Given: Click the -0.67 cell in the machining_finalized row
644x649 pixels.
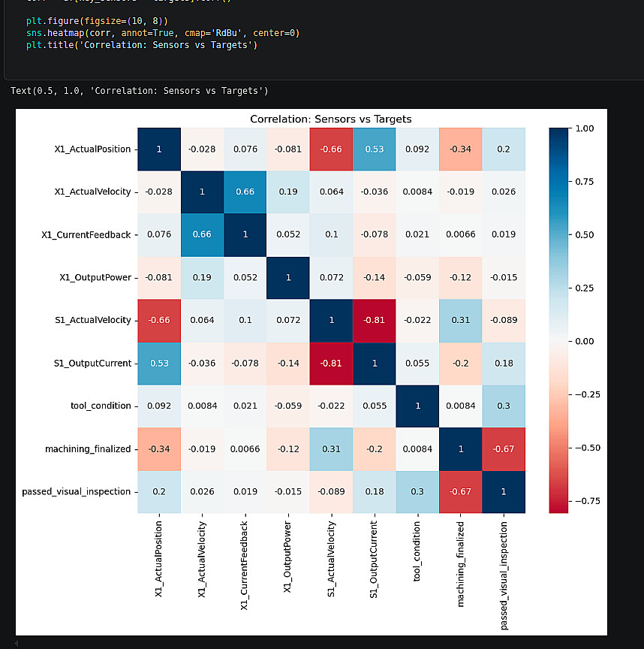Looking at the screenshot, I should coord(503,448).
